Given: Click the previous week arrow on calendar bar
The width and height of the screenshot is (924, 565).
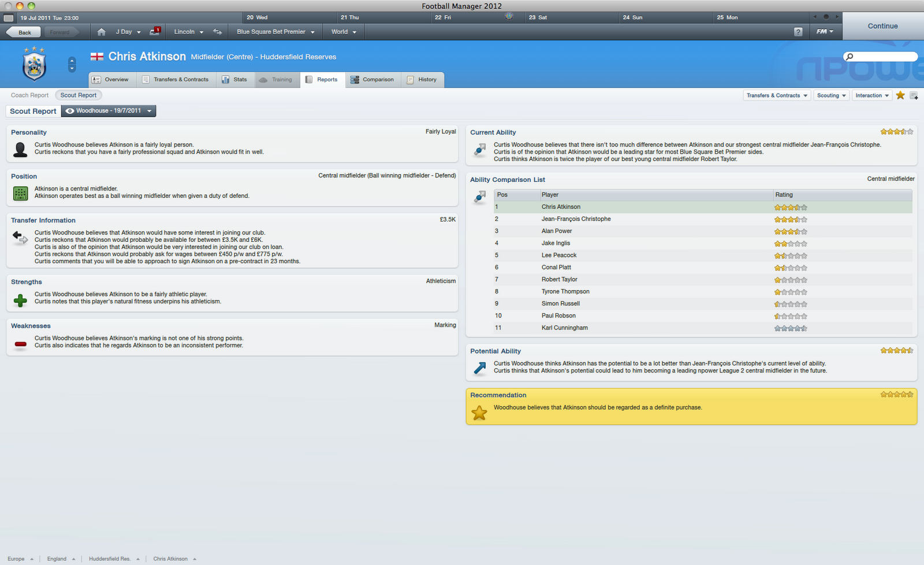Looking at the screenshot, I should coord(815,17).
